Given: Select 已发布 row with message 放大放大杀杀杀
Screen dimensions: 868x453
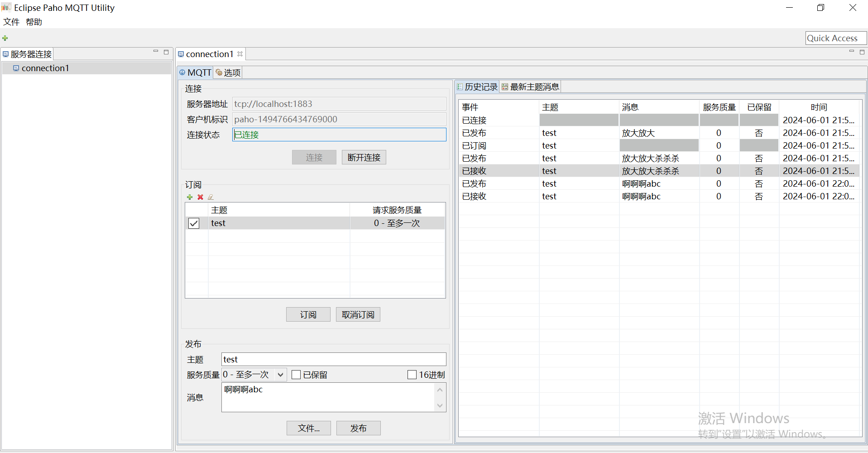Looking at the screenshot, I should pyautogui.click(x=659, y=158).
